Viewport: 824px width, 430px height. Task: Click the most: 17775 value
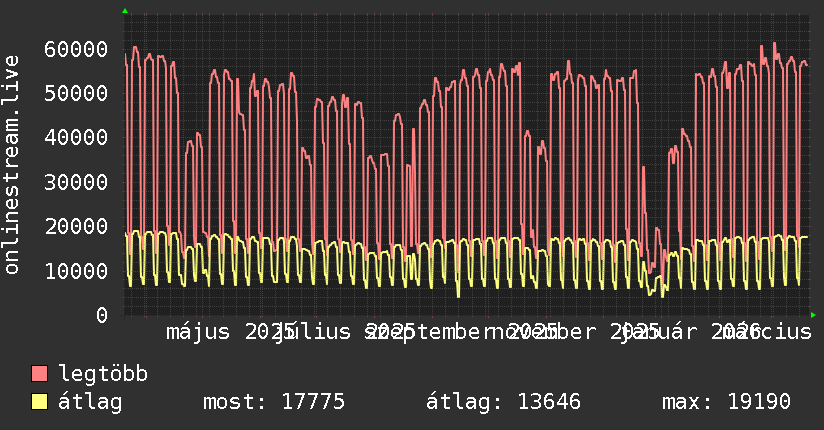274,402
